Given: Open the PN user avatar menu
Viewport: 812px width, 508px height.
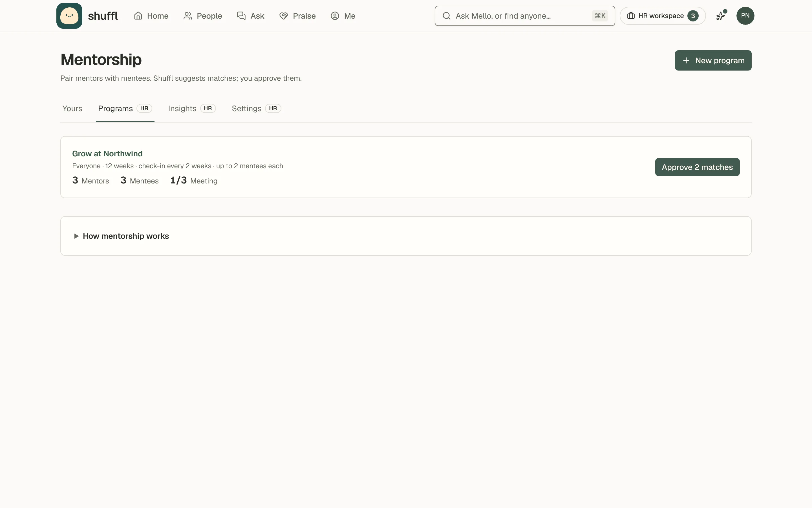Looking at the screenshot, I should click(745, 16).
